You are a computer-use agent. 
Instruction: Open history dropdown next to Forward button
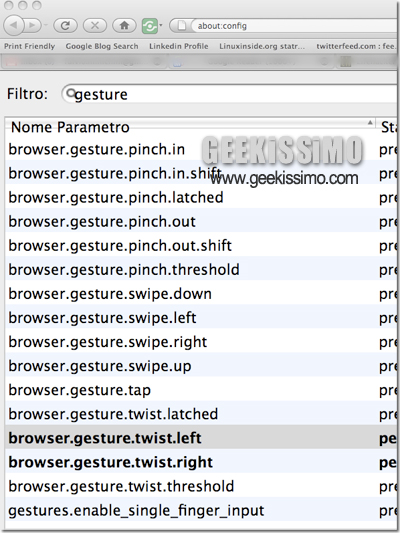click(x=46, y=25)
